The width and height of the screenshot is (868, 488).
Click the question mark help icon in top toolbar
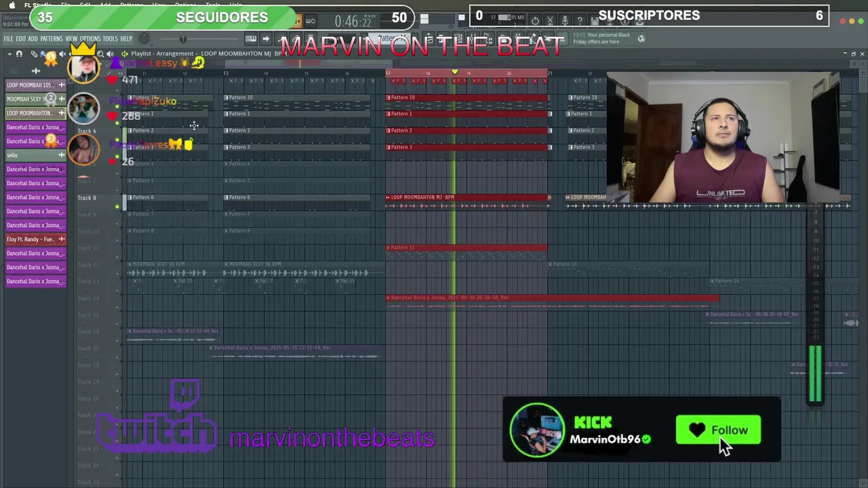(x=580, y=20)
